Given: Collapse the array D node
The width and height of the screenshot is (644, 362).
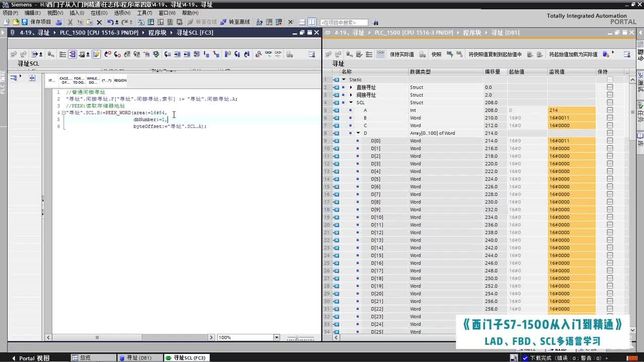Looking at the screenshot, I should pos(358,133).
